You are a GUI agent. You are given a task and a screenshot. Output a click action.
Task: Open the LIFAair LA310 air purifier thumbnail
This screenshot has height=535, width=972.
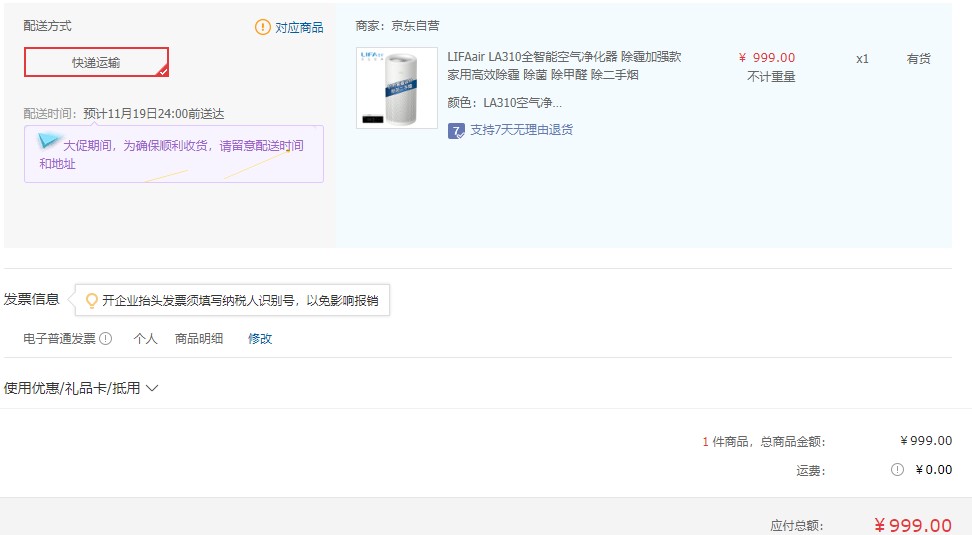(397, 88)
